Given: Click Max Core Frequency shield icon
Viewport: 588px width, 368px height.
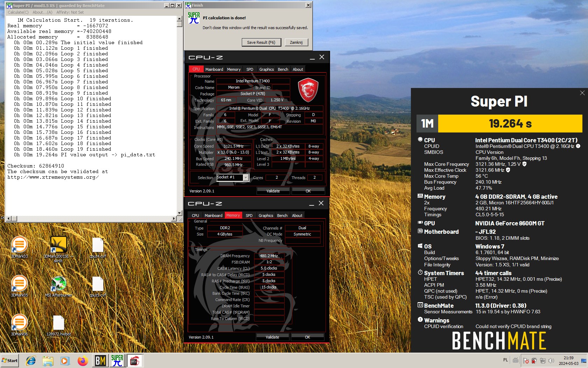Looking at the screenshot, I should pyautogui.click(x=524, y=164).
